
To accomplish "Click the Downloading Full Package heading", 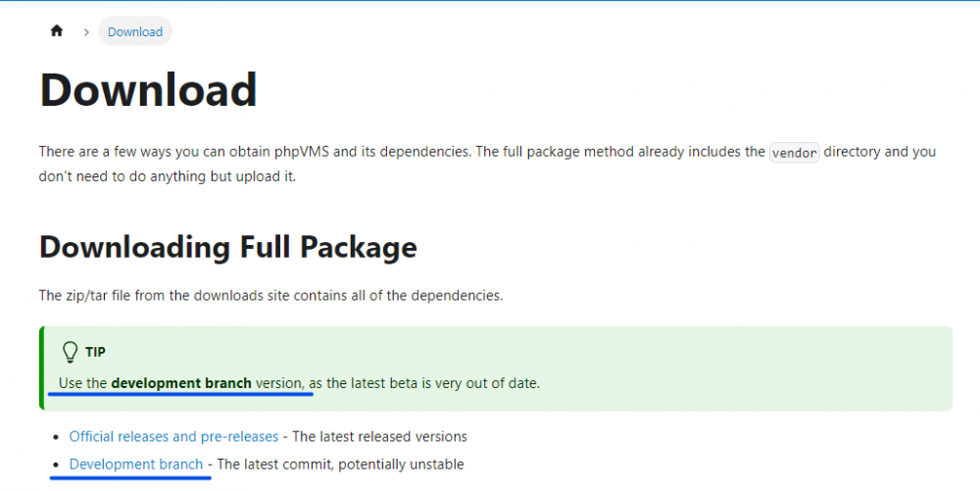I will (227, 247).
